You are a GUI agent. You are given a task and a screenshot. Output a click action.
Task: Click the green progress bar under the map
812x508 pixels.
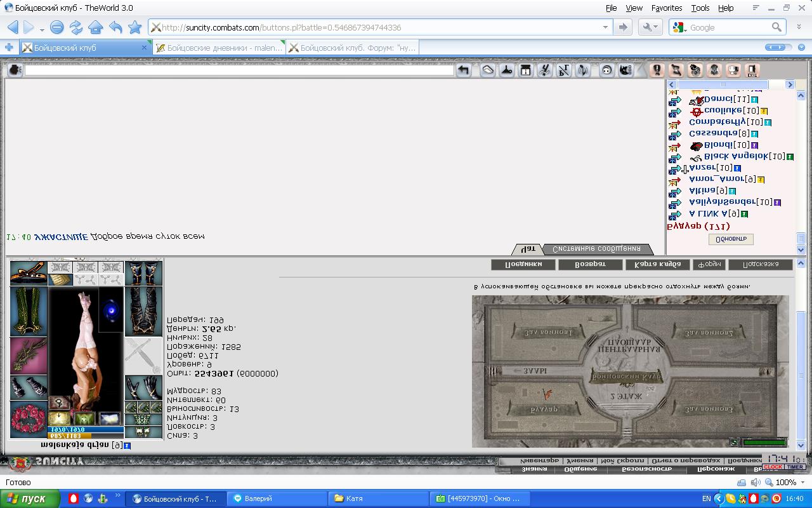coord(764,442)
